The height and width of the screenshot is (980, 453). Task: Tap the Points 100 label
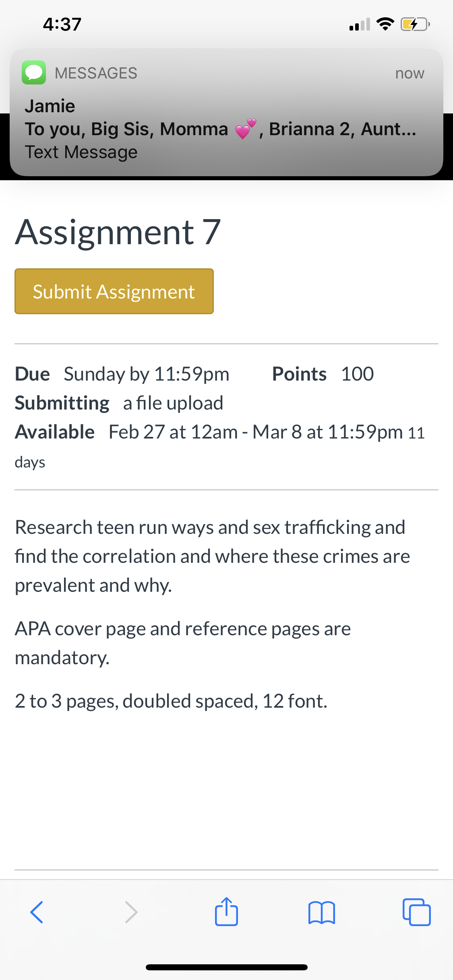[323, 374]
